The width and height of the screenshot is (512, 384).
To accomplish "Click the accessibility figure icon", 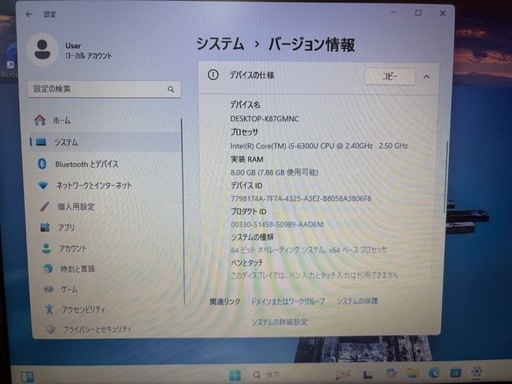I will [49, 309].
